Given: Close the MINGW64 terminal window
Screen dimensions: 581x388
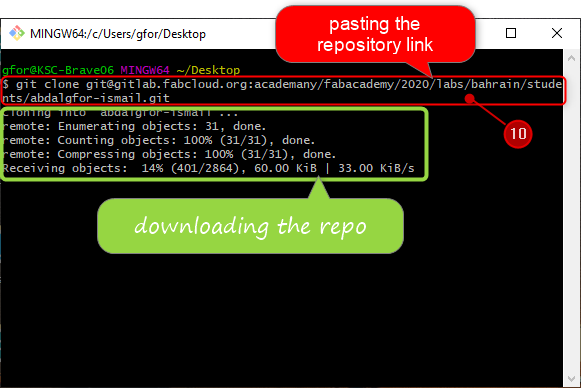Looking at the screenshot, I should (x=557, y=33).
